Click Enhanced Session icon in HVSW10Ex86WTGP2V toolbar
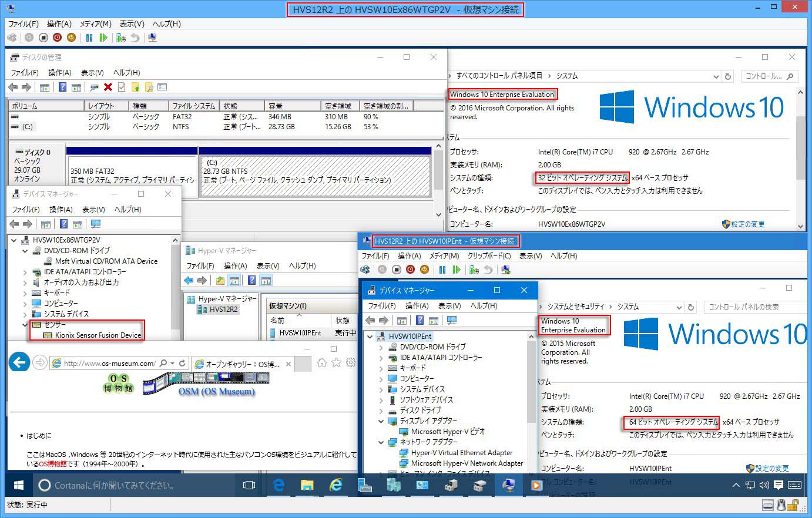Screen dimensions: 812x518 point(153,38)
